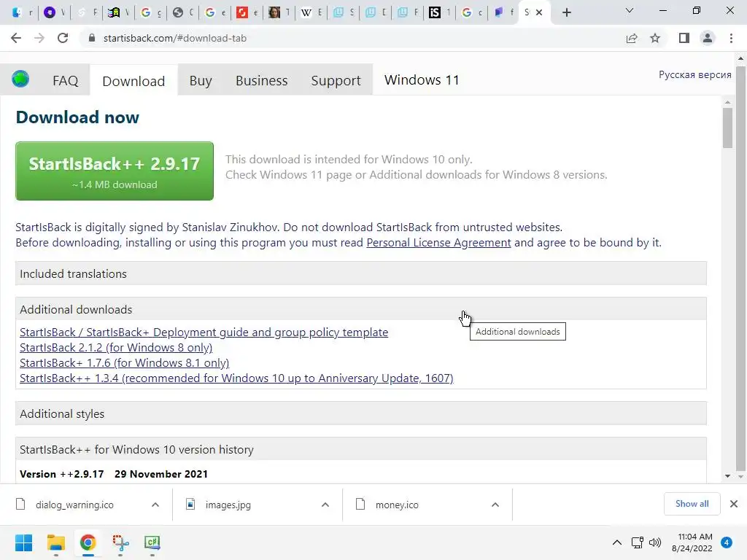
Task: Open the browser side panel
Action: pos(684,38)
